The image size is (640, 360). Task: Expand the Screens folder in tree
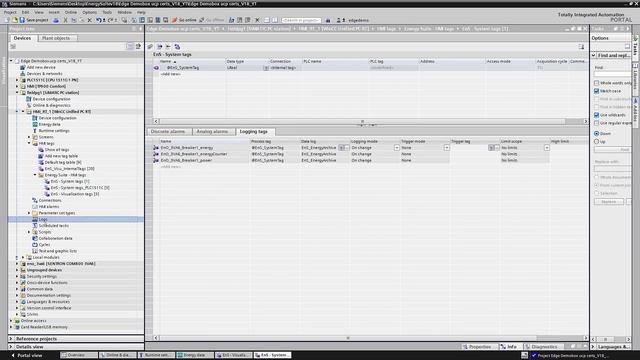pos(29,137)
